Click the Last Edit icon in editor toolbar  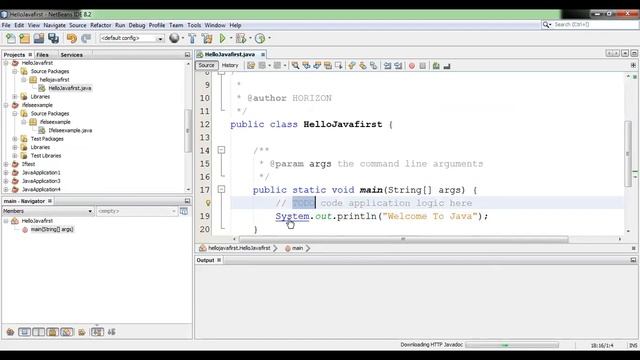pyautogui.click(x=251, y=66)
